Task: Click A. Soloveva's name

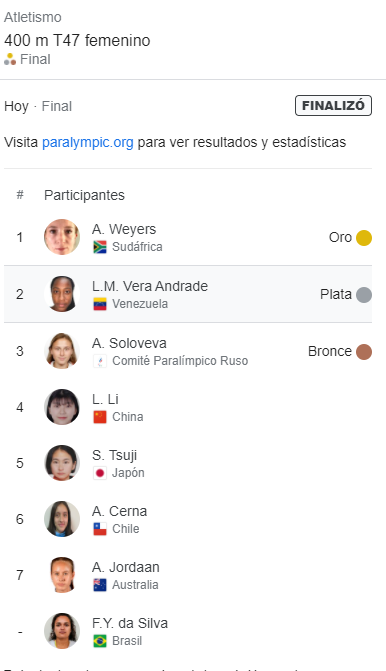Action: pyautogui.click(x=129, y=343)
